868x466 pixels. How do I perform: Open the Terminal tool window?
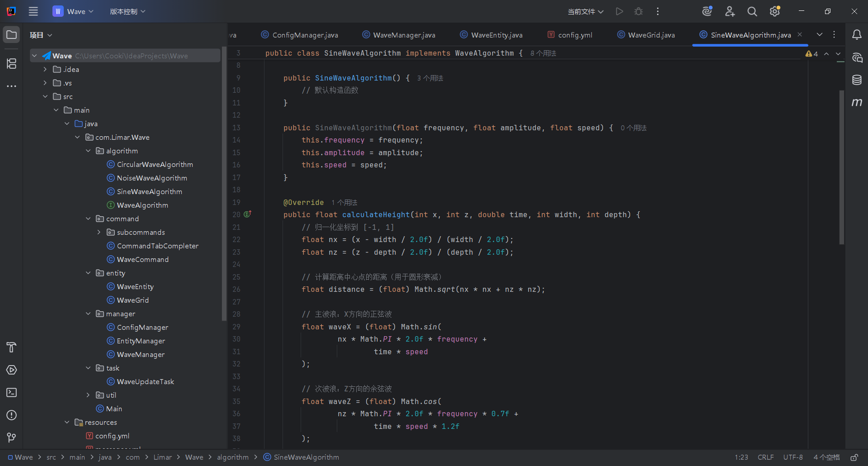coord(12,392)
